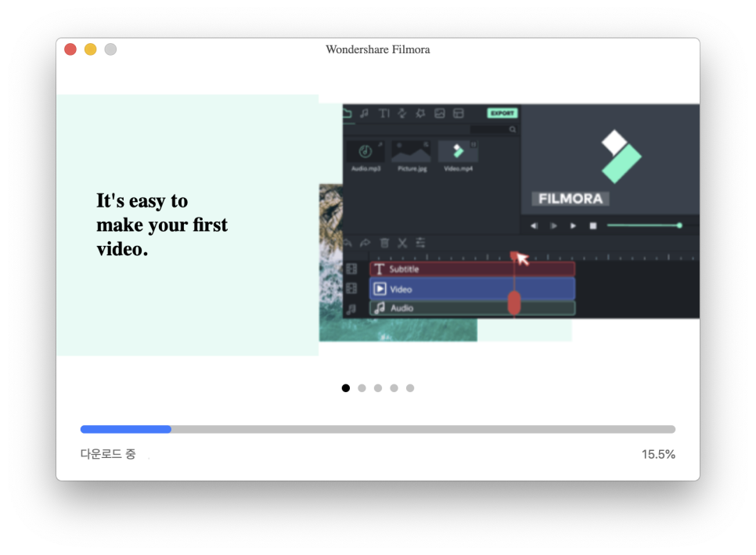Switch to the third carousel page dot
Image resolution: width=756 pixels, height=555 pixels.
pos(378,388)
